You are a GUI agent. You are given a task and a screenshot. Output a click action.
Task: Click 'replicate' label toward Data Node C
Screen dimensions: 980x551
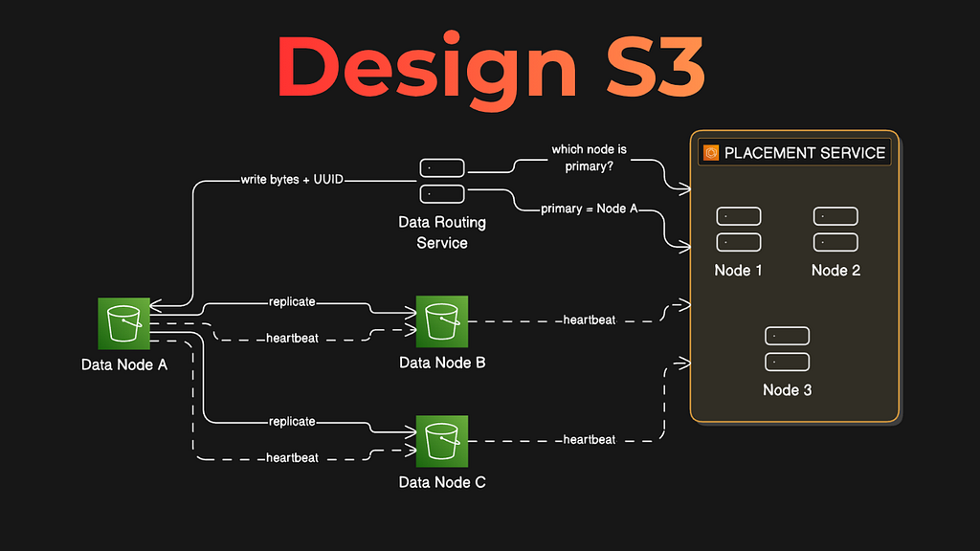[292, 422]
